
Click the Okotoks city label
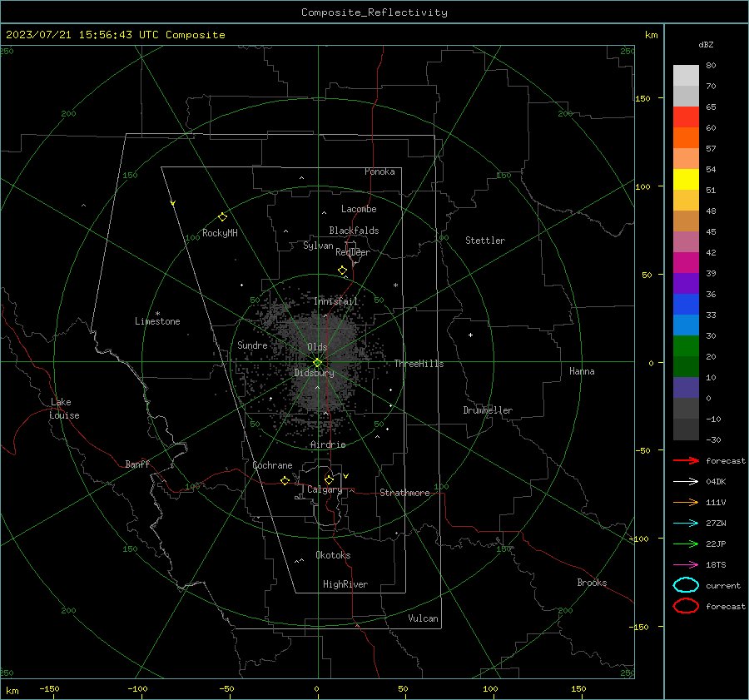333,555
